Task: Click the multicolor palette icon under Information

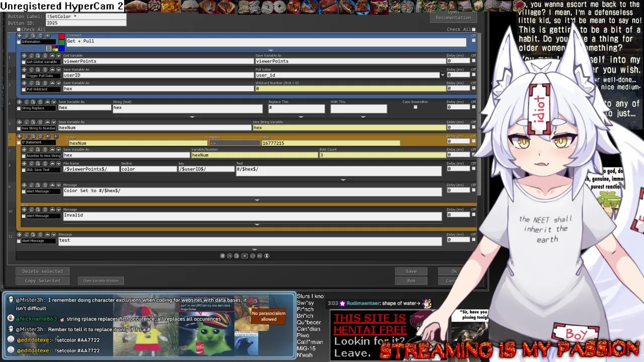Action: click(55, 48)
